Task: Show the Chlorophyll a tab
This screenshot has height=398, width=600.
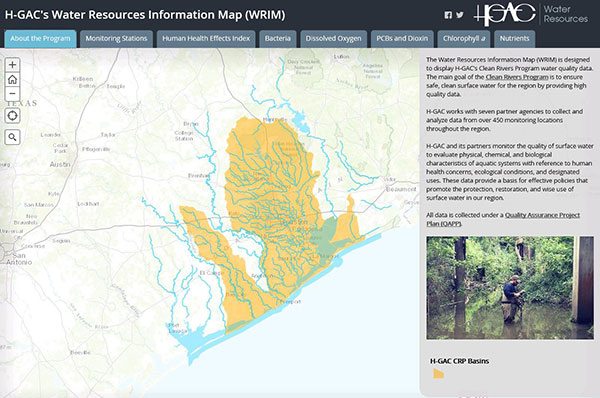Action: pos(464,39)
